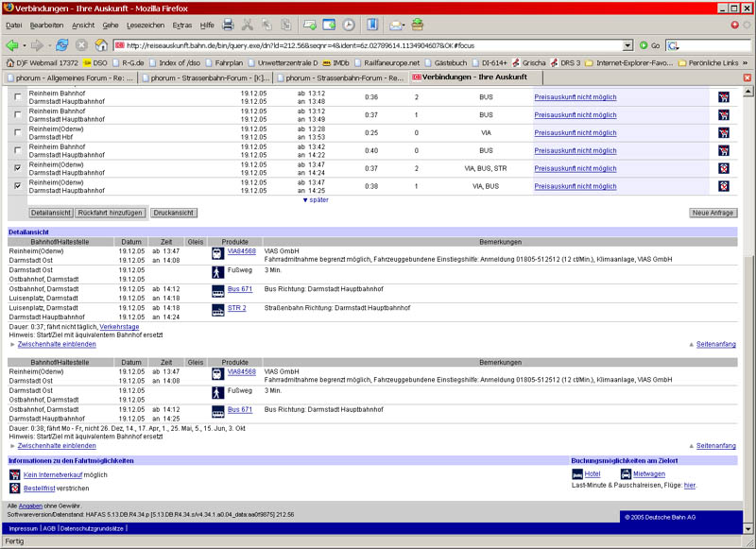The width and height of the screenshot is (756, 549).
Task: Uncheck the 13:47 connection with VIA, BUS, STR
Action: [x=17, y=168]
